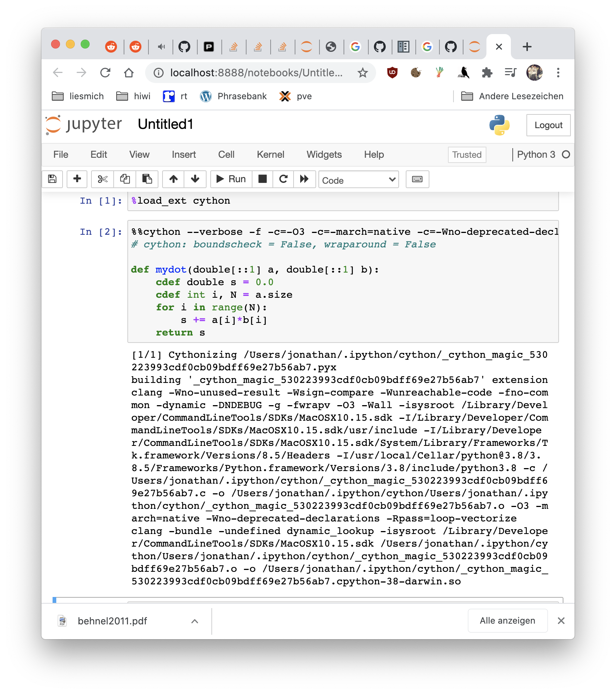Open the Kernel menu

271,154
